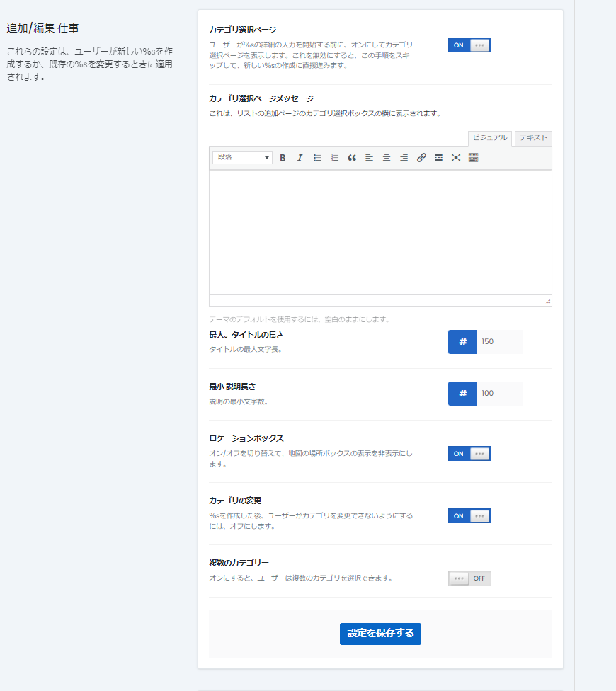Viewport: 616px width, 691px height.
Task: Align text to the center
Action: pos(387,158)
